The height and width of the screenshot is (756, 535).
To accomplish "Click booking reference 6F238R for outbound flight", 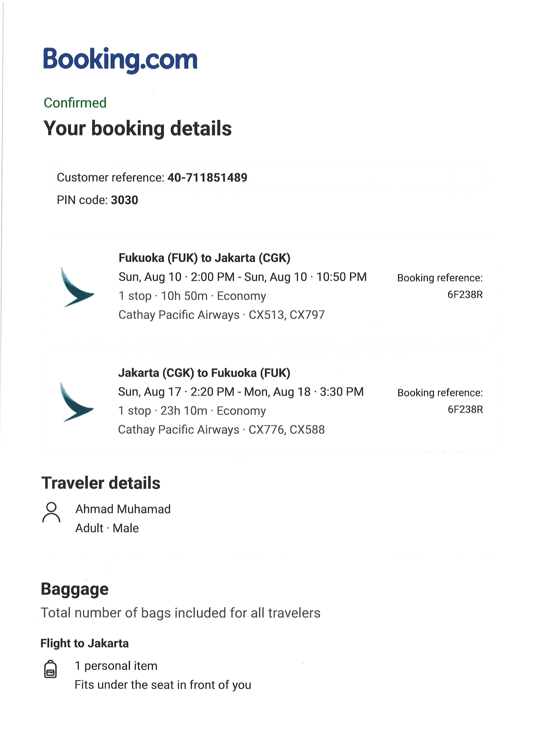I will tap(465, 295).
